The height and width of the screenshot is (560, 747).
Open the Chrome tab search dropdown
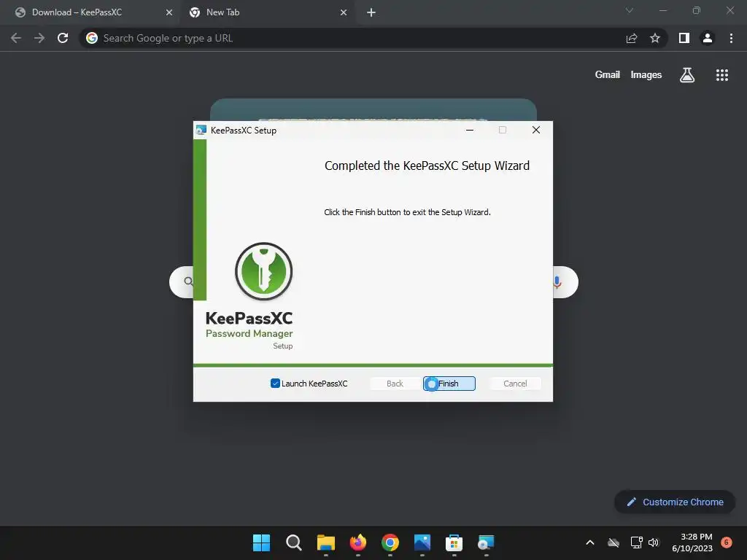630,10
